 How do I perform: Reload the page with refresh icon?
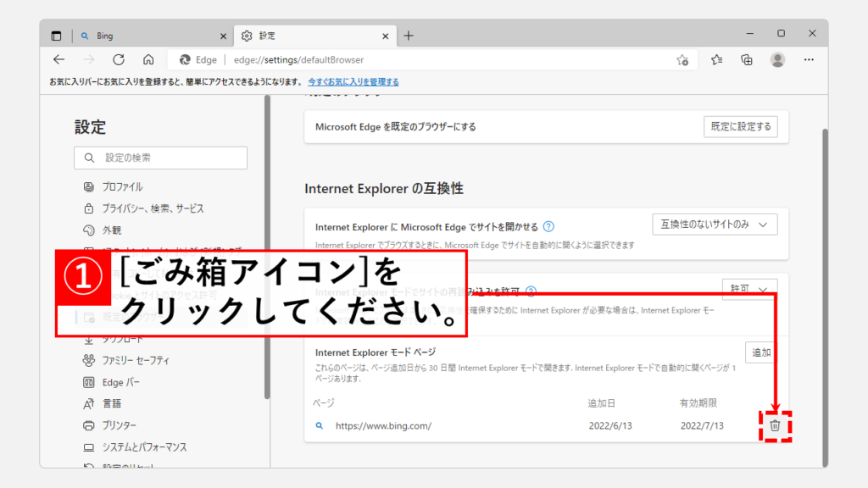coord(119,60)
